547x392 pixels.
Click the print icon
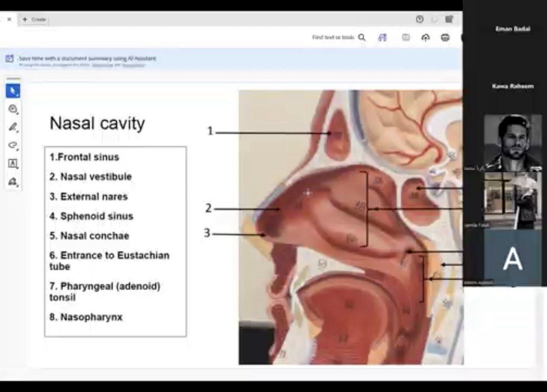(x=445, y=38)
